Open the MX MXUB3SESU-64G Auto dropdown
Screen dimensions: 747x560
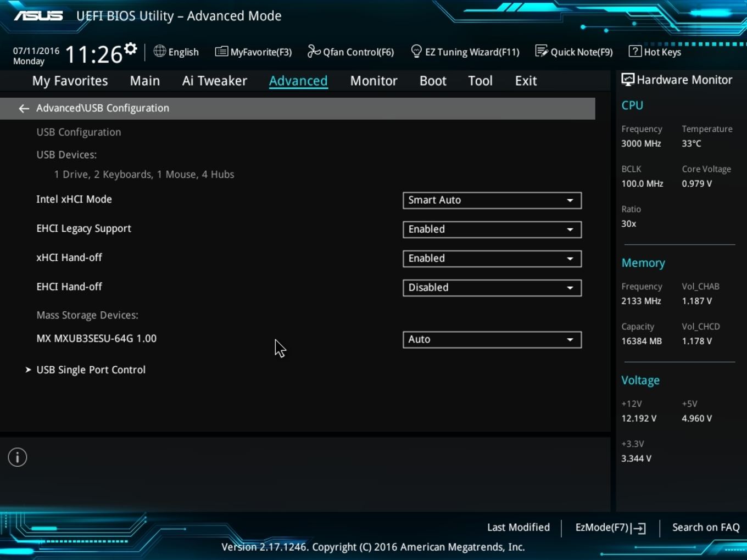pos(492,340)
